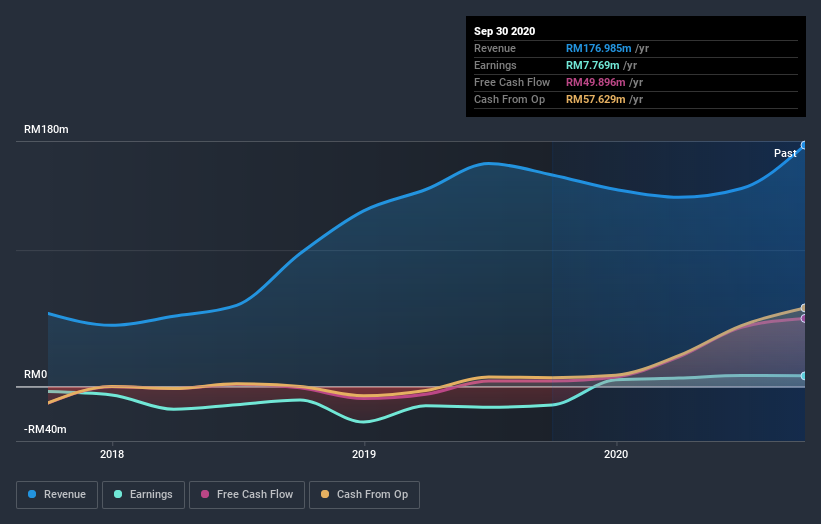821x524 pixels.
Task: Click the Earnings endpoint marker at chart edge
Action: click(x=804, y=376)
